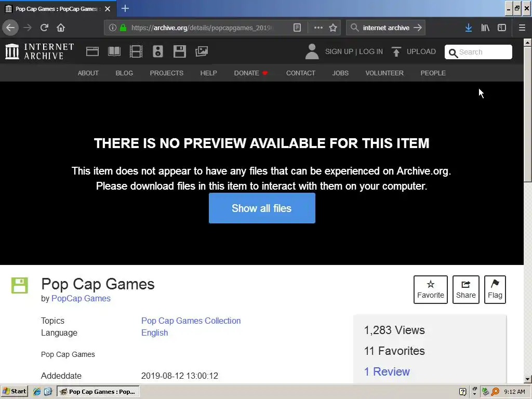Submit browser search with arrow button
The width and height of the screenshot is (532, 399).
[x=418, y=28]
